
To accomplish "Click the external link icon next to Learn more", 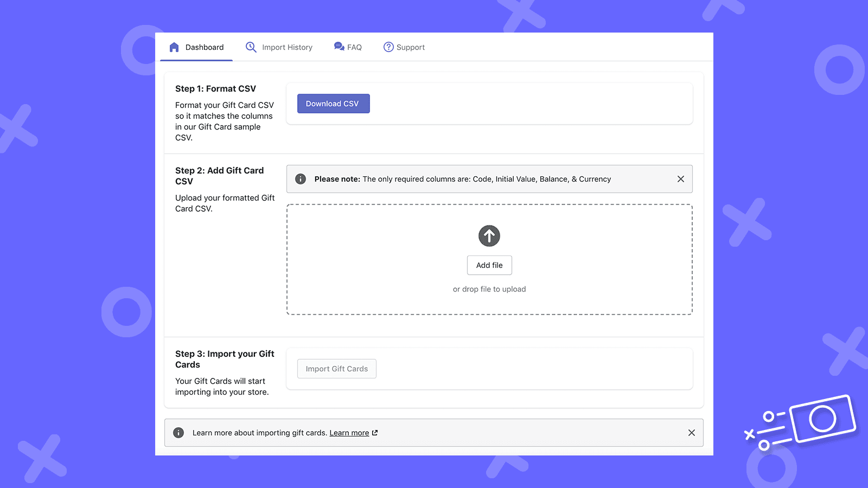I will [374, 433].
